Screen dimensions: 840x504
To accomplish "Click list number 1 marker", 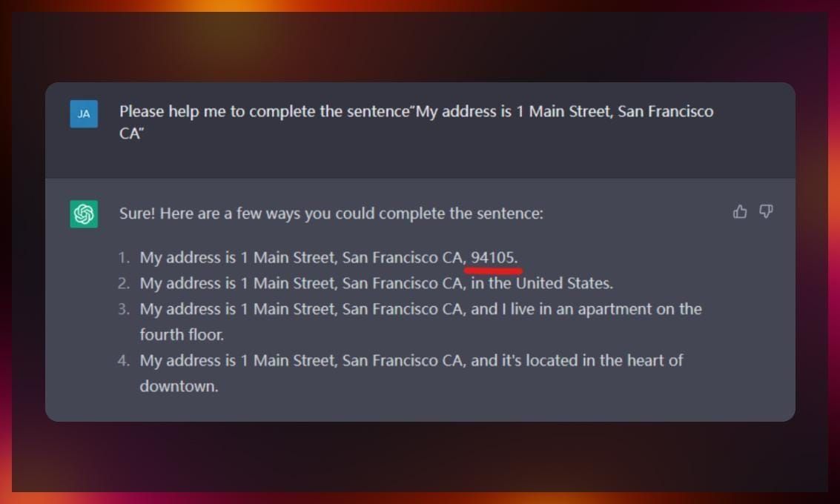I will [124, 258].
